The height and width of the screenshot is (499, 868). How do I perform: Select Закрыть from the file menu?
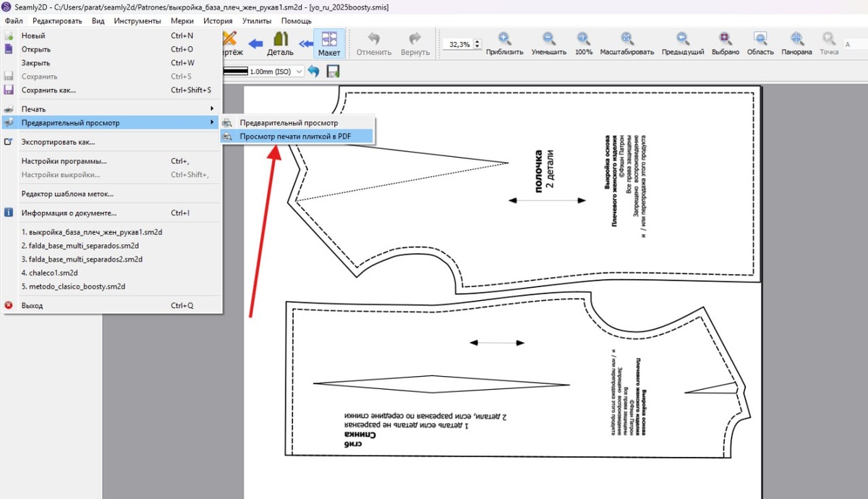111,63
